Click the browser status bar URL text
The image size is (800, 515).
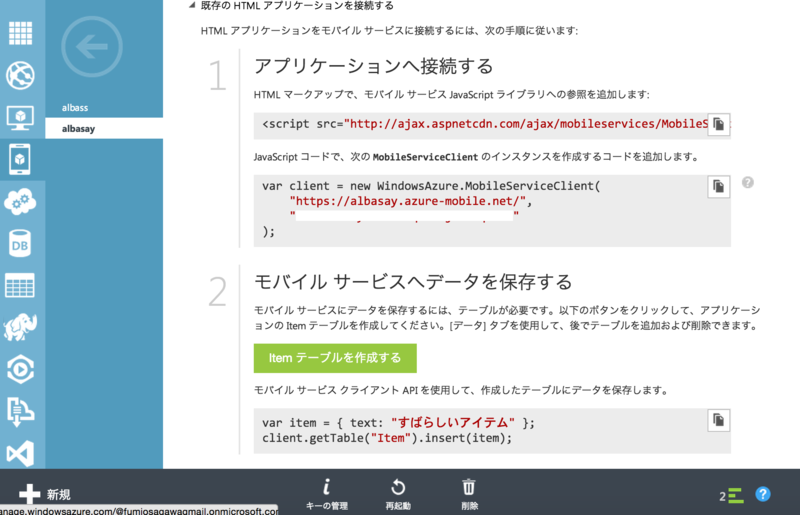[x=139, y=510]
